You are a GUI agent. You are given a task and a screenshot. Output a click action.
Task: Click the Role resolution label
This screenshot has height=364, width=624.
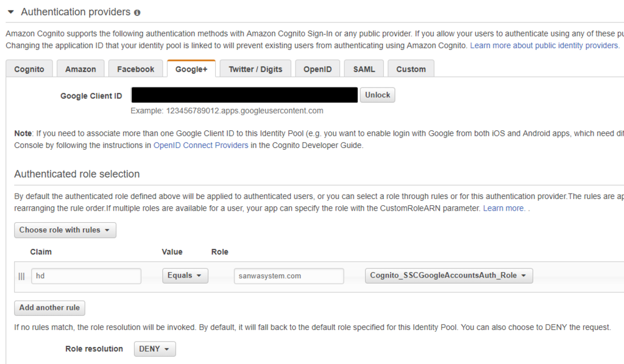pyautogui.click(x=94, y=349)
